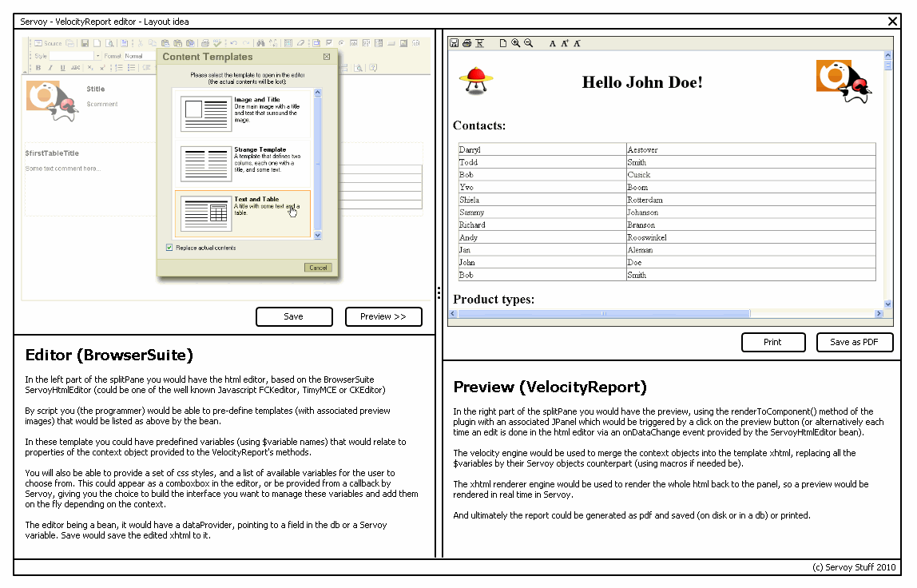Close the Servoy VelocityReport editor window

pos(892,22)
